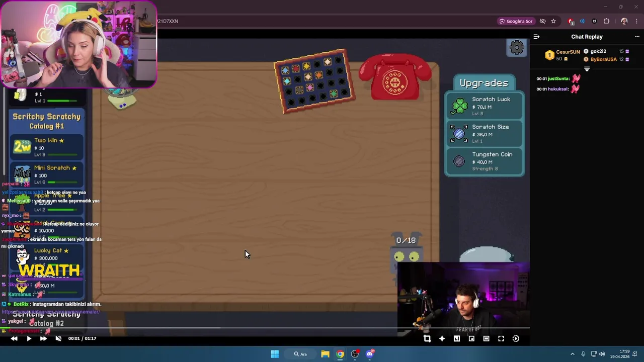
Task: Show hidden system tray icons
Action: tap(572, 354)
